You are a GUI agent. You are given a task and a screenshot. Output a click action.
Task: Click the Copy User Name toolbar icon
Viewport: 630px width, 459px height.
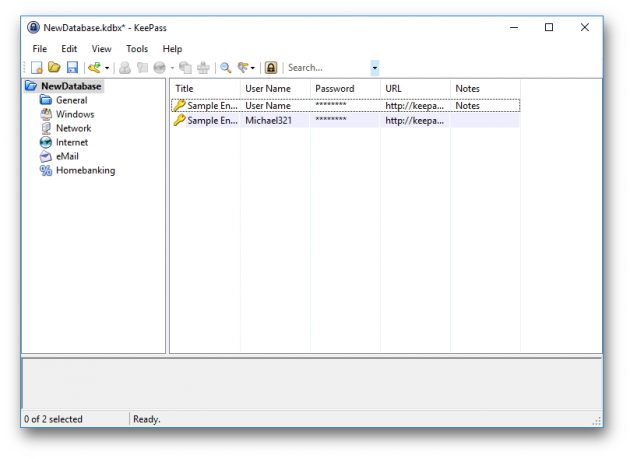[x=125, y=68]
